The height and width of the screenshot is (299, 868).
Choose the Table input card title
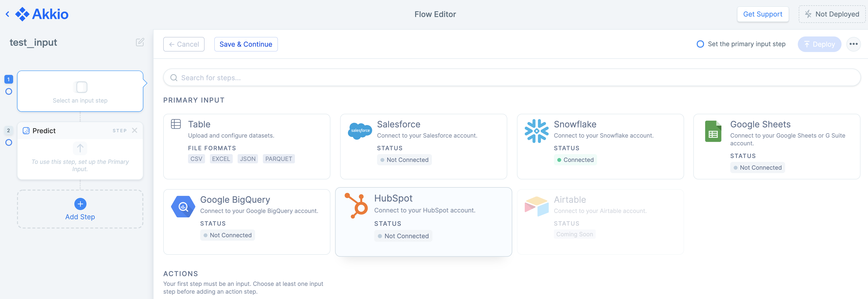tap(199, 124)
